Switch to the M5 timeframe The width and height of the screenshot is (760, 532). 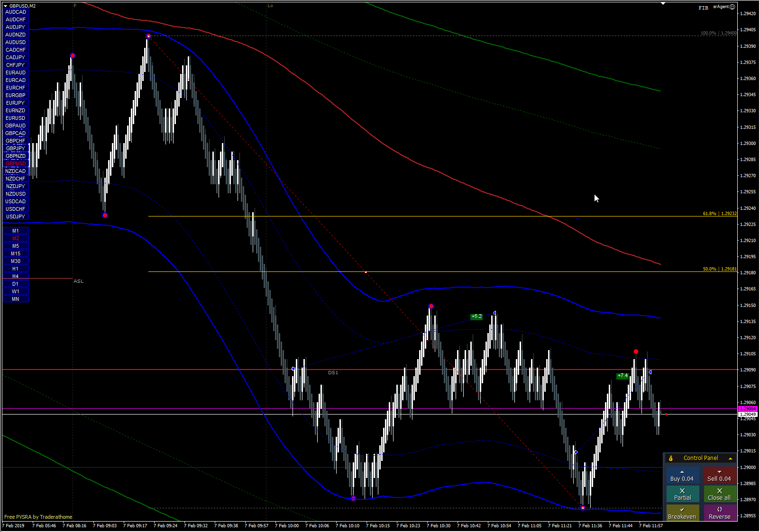16,246
